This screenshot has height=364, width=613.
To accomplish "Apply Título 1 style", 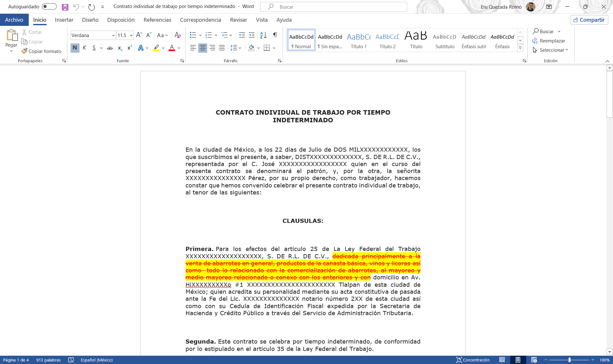I will click(359, 41).
